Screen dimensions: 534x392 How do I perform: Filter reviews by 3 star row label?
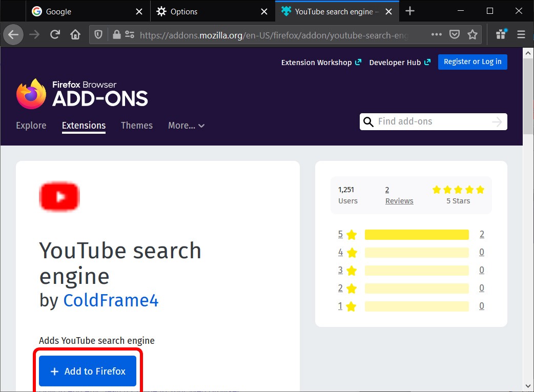[x=347, y=271]
